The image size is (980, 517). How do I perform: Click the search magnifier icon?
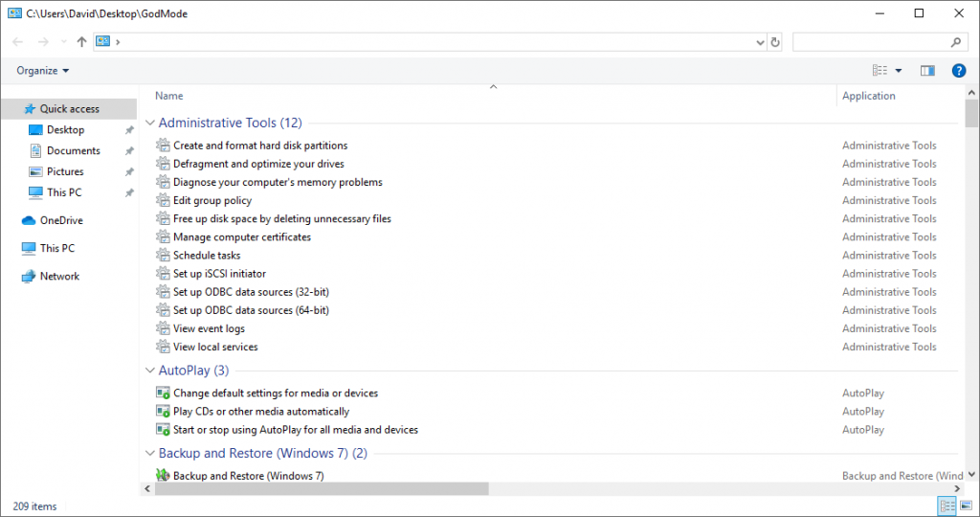point(956,42)
